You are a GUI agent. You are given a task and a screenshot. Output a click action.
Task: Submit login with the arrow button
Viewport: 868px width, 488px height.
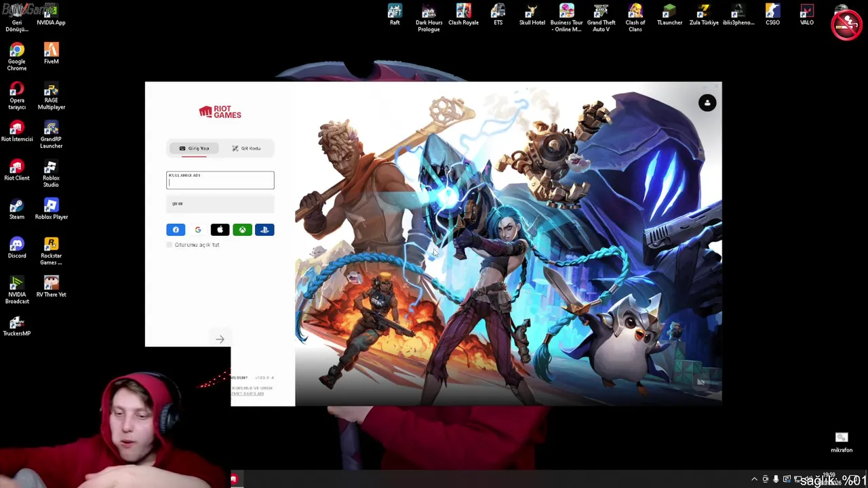pos(220,339)
